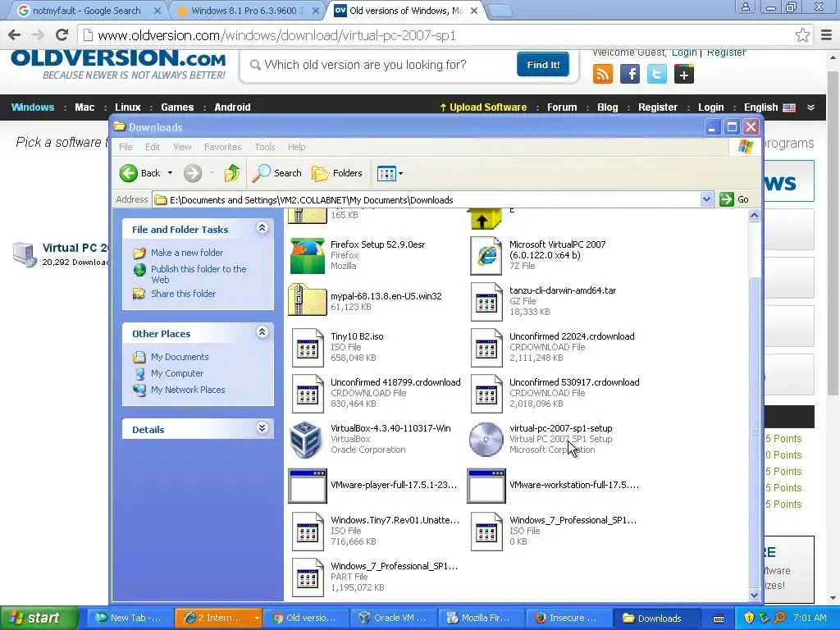
Task: Select tanzu-cli-darwin-amd64.tar file icon
Action: coord(486,302)
